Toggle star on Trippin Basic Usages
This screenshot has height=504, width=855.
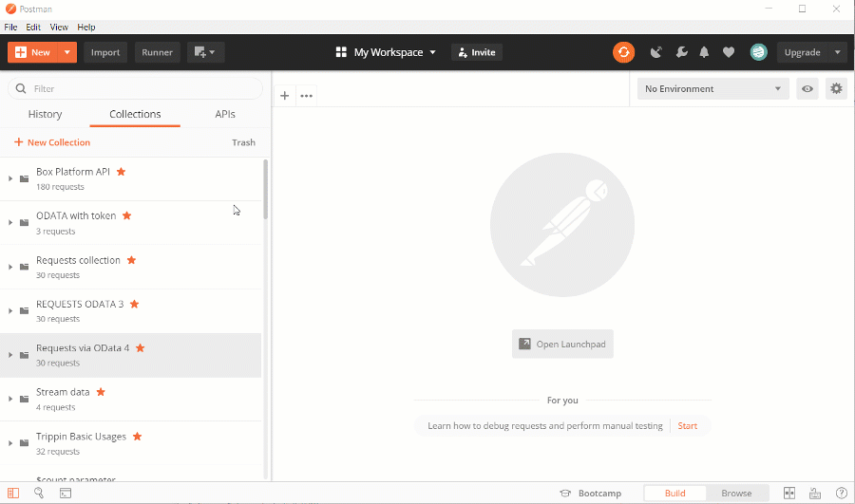click(x=138, y=437)
